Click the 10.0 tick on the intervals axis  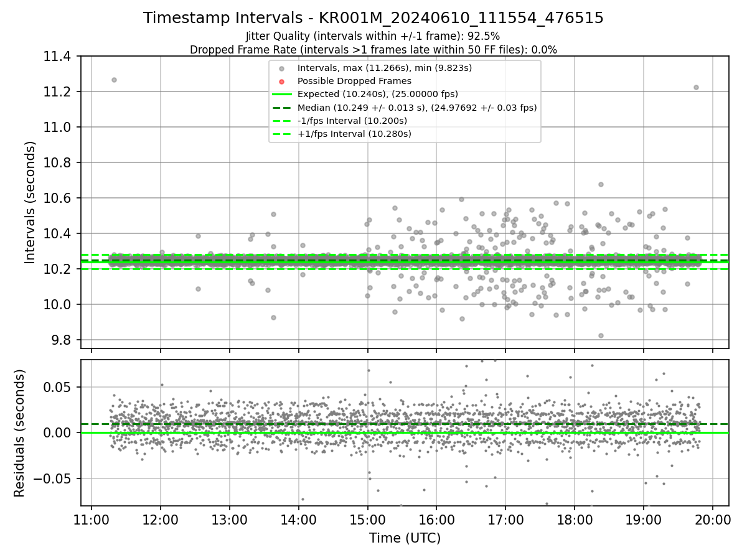[59, 305]
